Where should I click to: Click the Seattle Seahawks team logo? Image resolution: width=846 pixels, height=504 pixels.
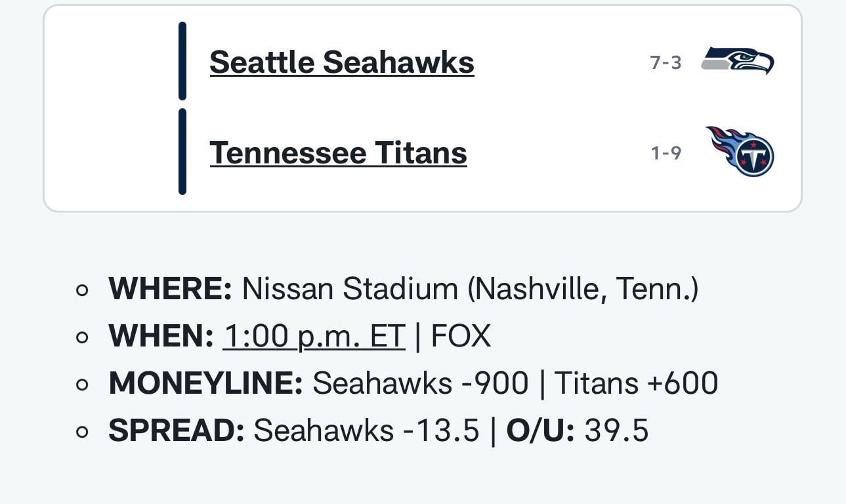pyautogui.click(x=740, y=62)
